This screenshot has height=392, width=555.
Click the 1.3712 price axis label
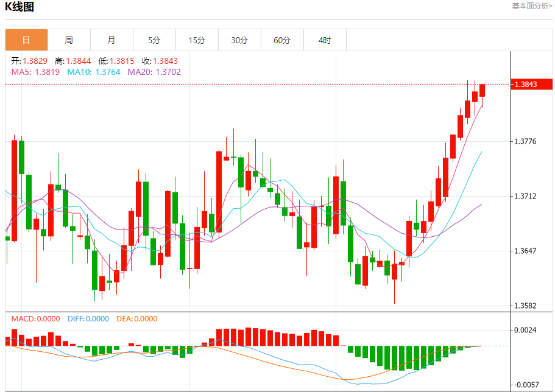pyautogui.click(x=525, y=196)
